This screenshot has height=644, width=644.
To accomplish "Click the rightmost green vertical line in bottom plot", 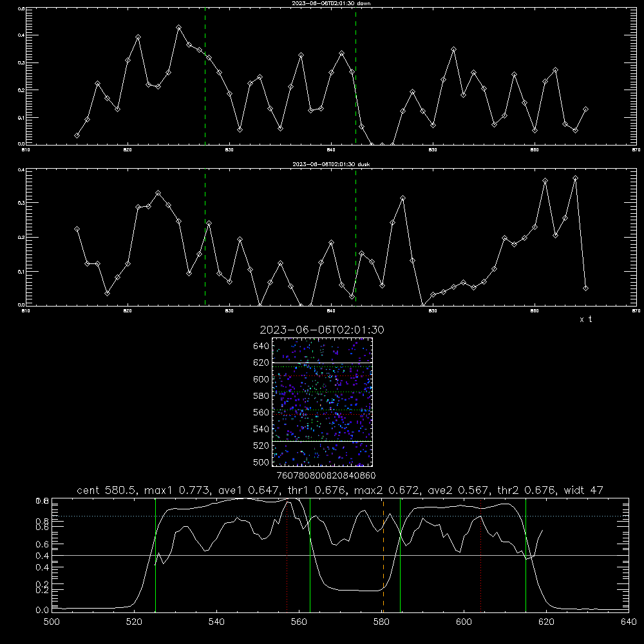I will [526, 554].
